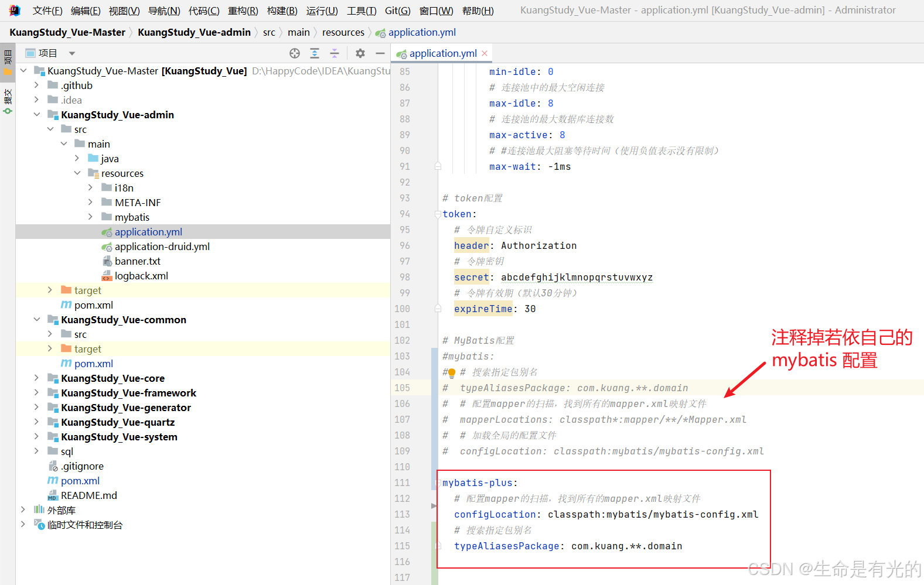924x585 pixels.
Task: Expand 临时文件和控制台 node
Action: point(23,525)
